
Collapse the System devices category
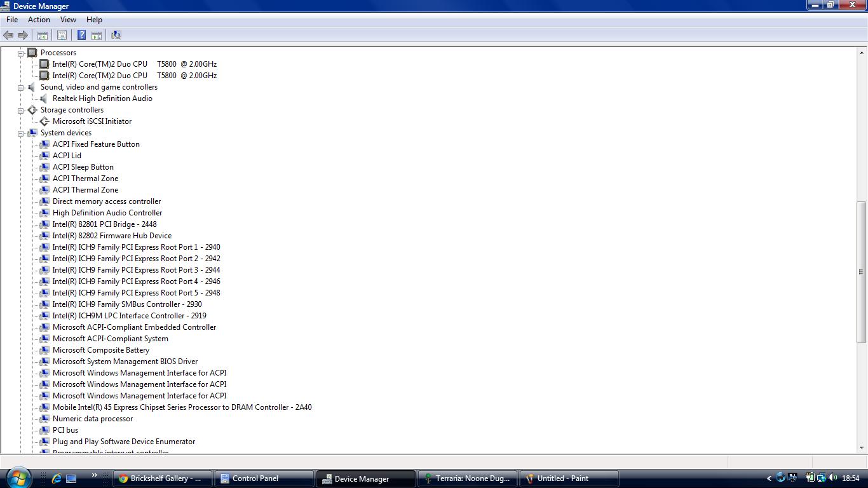(21, 133)
